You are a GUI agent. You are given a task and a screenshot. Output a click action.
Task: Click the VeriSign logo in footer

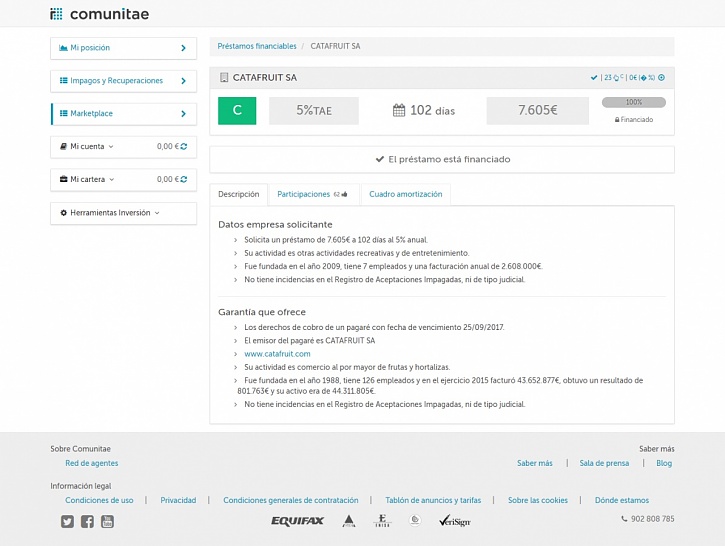coord(455,521)
